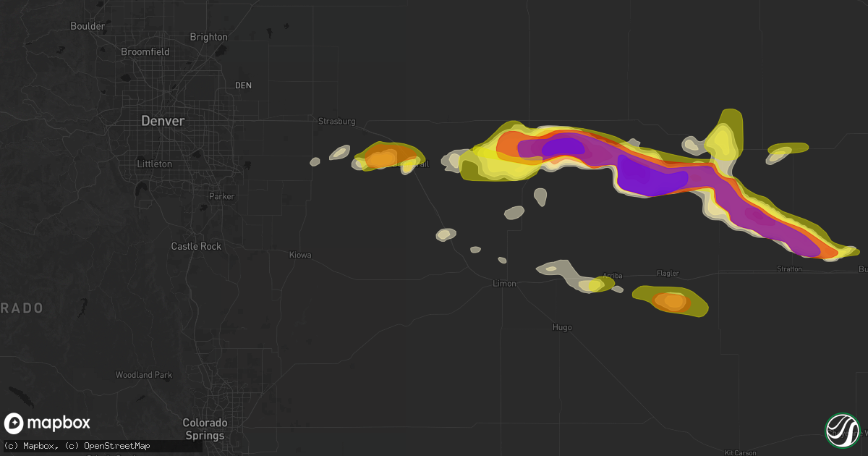
Task: Select the Arriba label
Action: [x=612, y=276]
